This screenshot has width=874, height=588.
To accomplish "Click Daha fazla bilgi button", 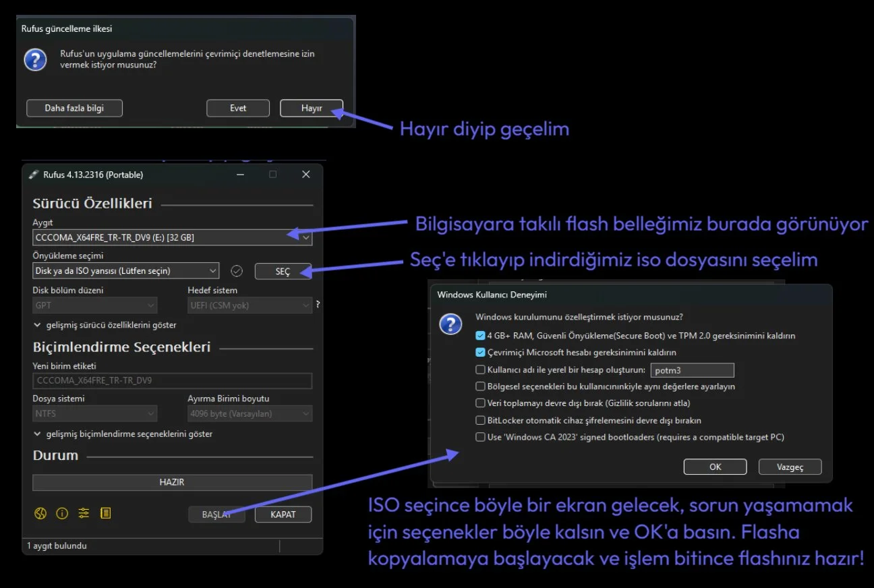I will pyautogui.click(x=74, y=108).
